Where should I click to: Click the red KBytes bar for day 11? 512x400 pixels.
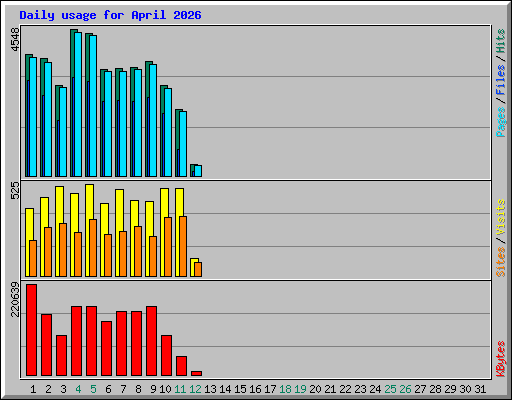click(x=182, y=366)
